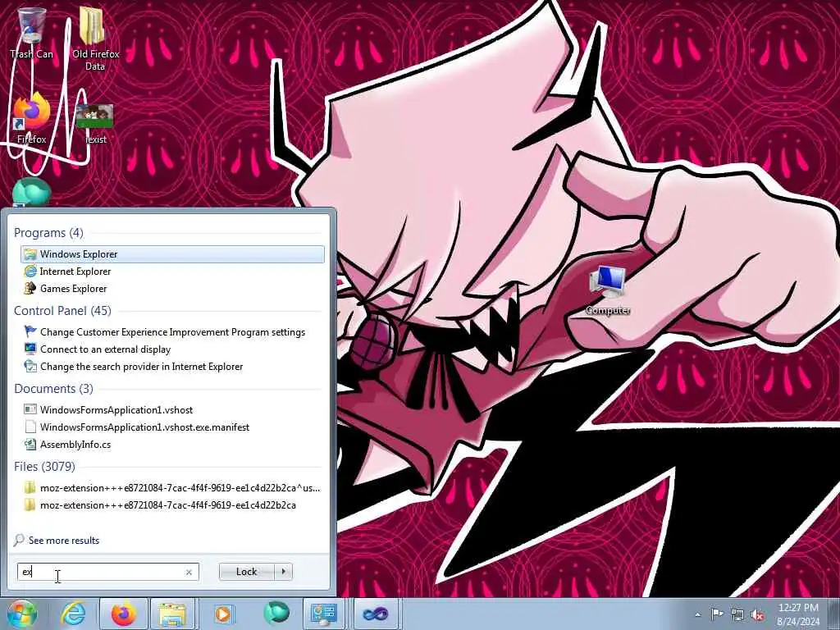Click the AssemblyInfo.cs file icon
The width and height of the screenshot is (840, 630).
pyautogui.click(x=30, y=444)
